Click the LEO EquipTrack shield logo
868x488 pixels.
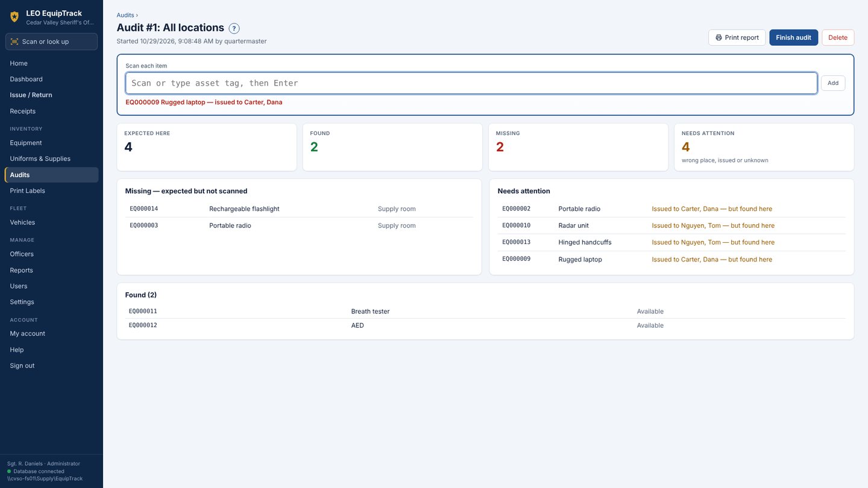(14, 17)
